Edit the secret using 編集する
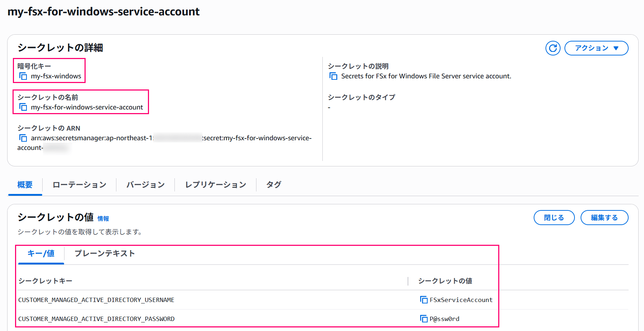The width and height of the screenshot is (644, 331). [x=604, y=217]
